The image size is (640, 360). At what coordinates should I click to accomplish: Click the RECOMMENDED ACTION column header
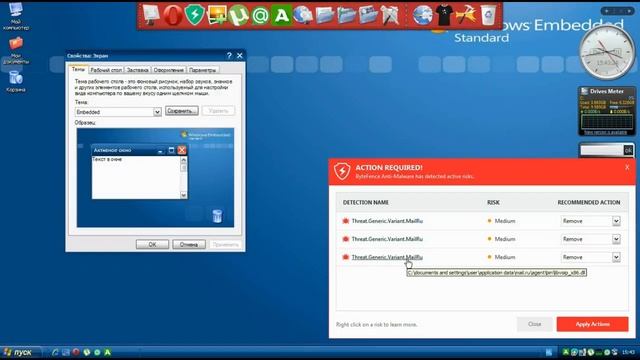point(589,202)
